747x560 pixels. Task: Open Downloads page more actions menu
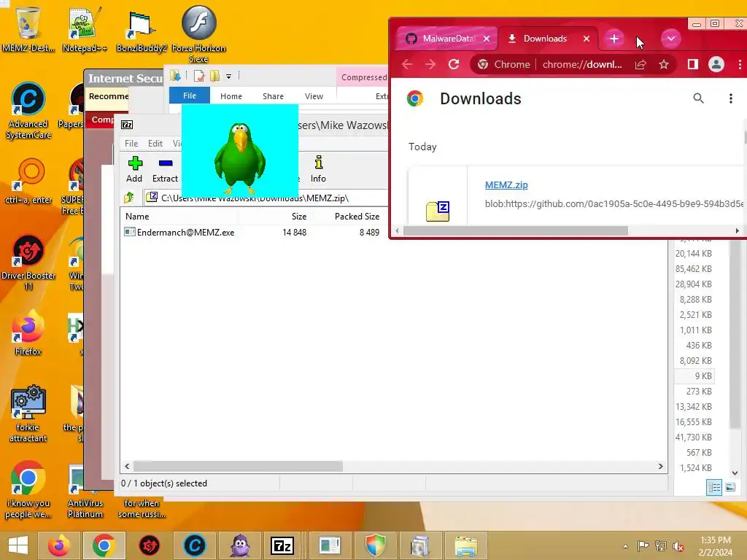(x=730, y=98)
